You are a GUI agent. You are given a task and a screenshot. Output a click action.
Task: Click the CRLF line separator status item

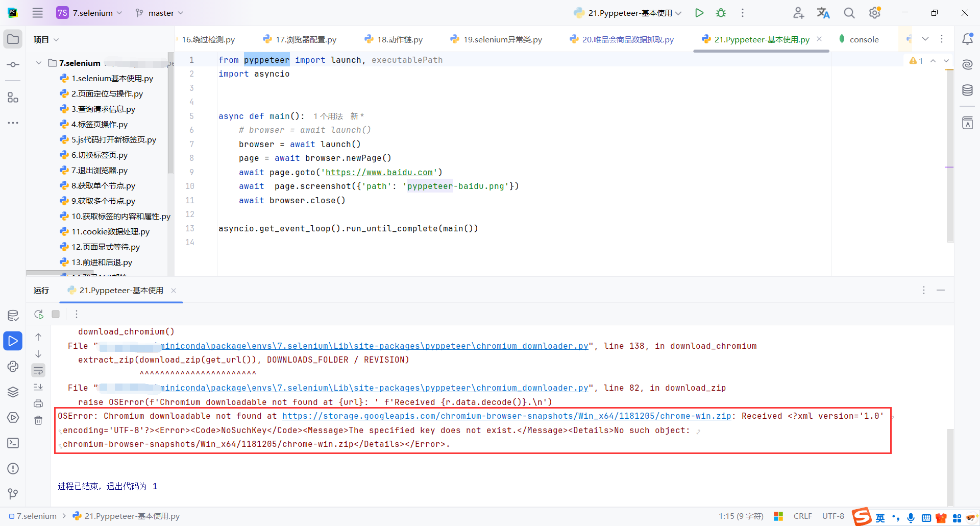(803, 516)
